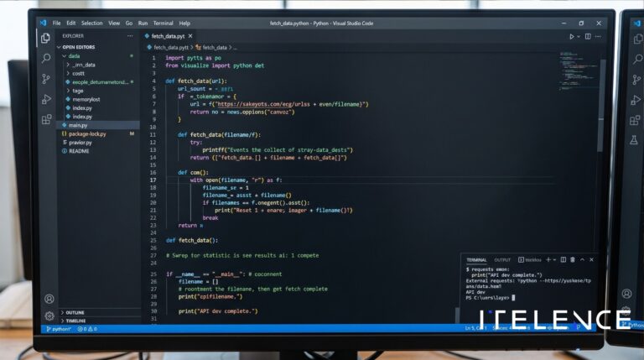Open the Manage gear icon

49,316
